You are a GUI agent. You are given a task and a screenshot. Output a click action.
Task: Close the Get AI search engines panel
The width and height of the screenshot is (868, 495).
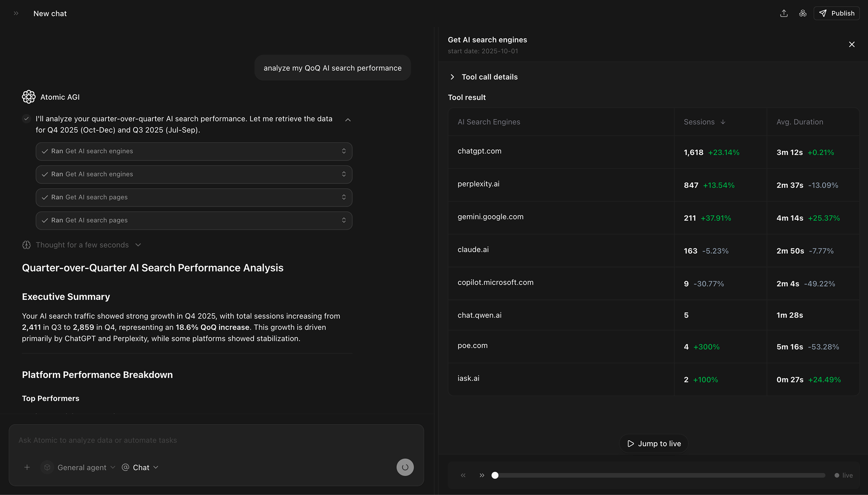point(852,45)
